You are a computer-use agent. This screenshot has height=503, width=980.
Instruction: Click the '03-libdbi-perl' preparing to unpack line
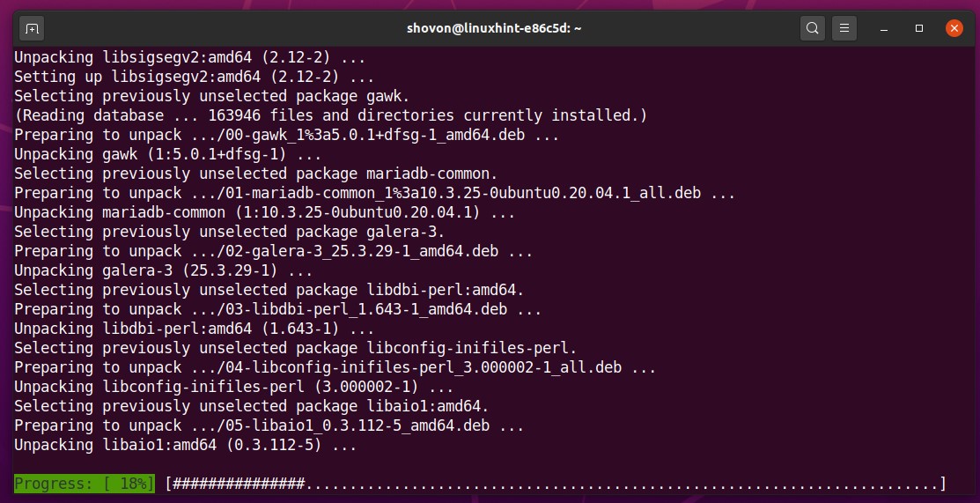point(277,309)
